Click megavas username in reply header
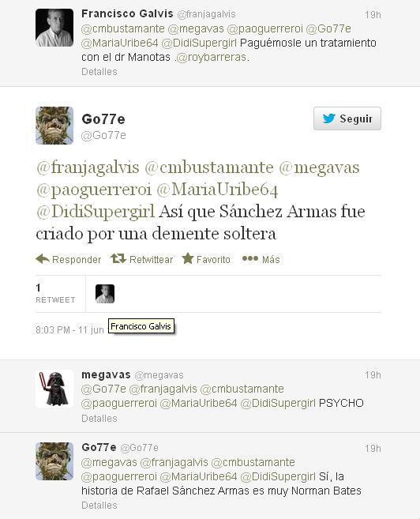The height and width of the screenshot is (519, 420). point(106,374)
